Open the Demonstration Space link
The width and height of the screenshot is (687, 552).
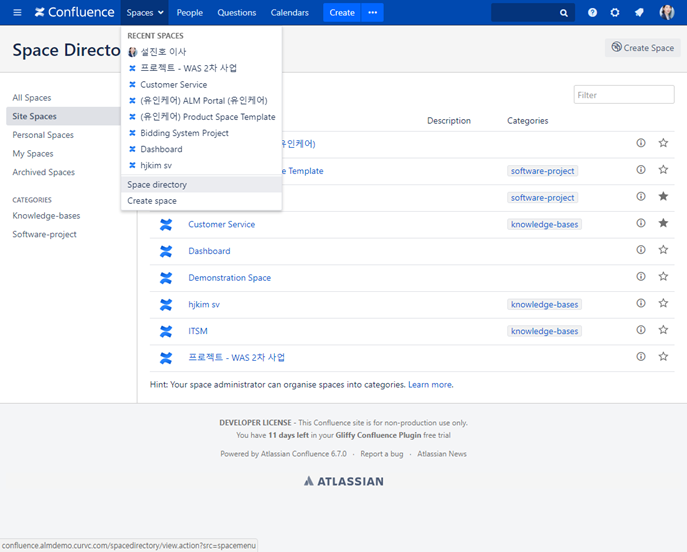click(x=229, y=278)
